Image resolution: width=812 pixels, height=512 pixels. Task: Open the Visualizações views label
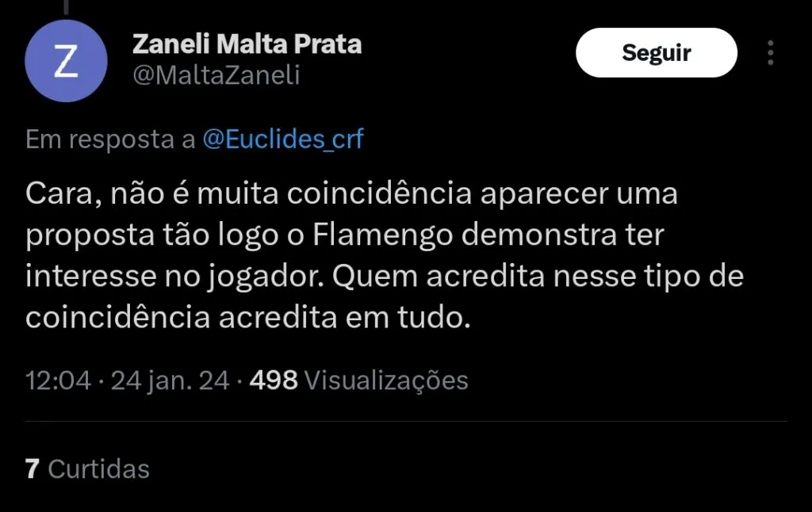386,380
